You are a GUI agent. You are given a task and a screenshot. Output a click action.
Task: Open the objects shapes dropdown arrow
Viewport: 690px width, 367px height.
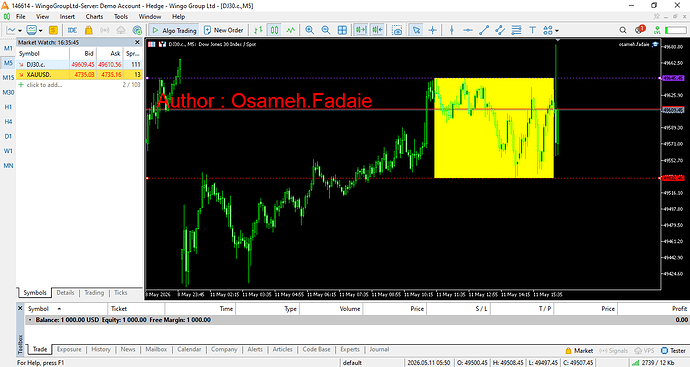click(x=557, y=30)
